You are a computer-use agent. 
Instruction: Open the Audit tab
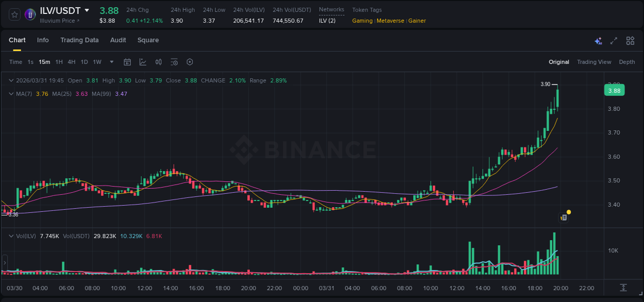118,40
